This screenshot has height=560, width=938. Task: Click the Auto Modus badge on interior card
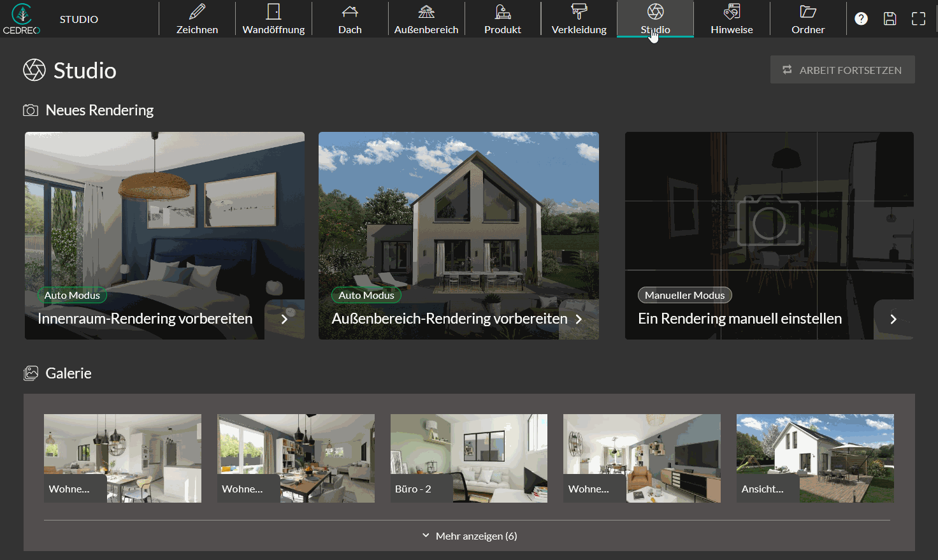pyautogui.click(x=72, y=295)
